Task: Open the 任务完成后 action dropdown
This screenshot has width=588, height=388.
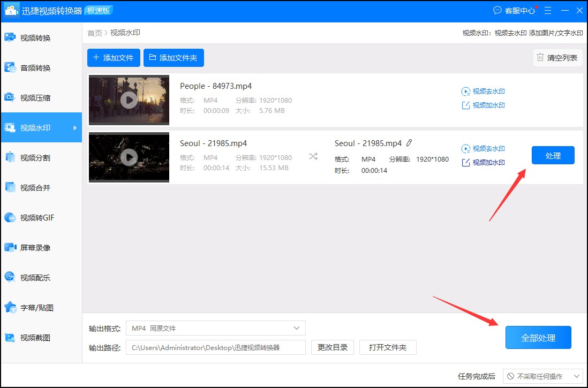Action: coord(542,376)
